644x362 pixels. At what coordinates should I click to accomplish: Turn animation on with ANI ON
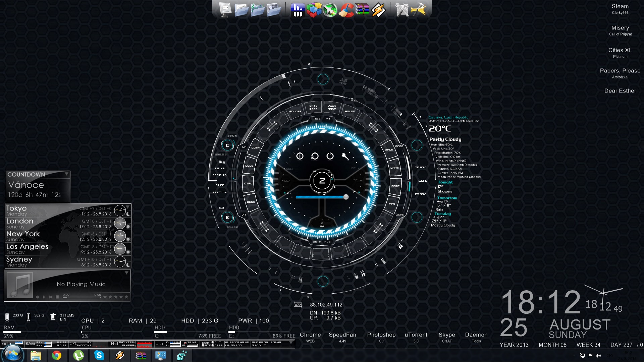[350, 111]
